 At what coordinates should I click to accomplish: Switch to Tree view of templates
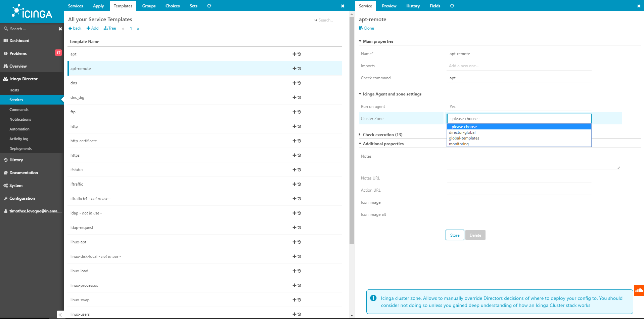click(110, 28)
